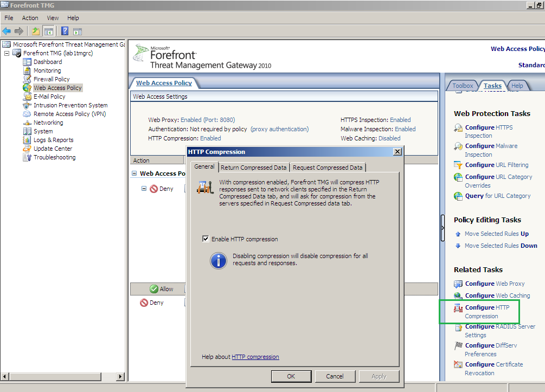Select the Intrusion Prevention System icon
This screenshot has width=545, height=392.
27,105
